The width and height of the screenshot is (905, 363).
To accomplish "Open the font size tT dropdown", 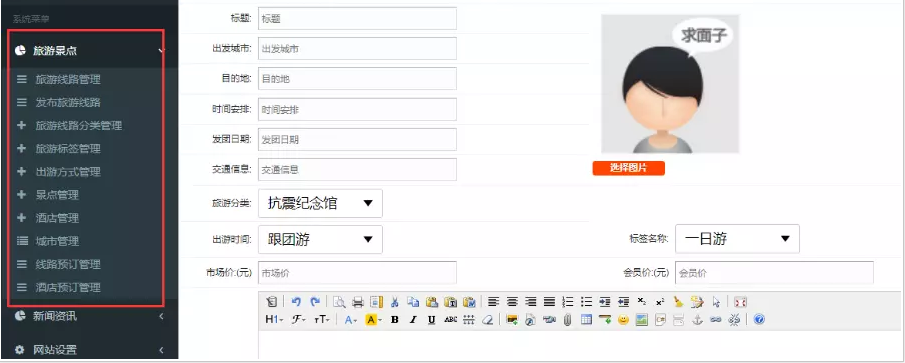I will [x=321, y=319].
